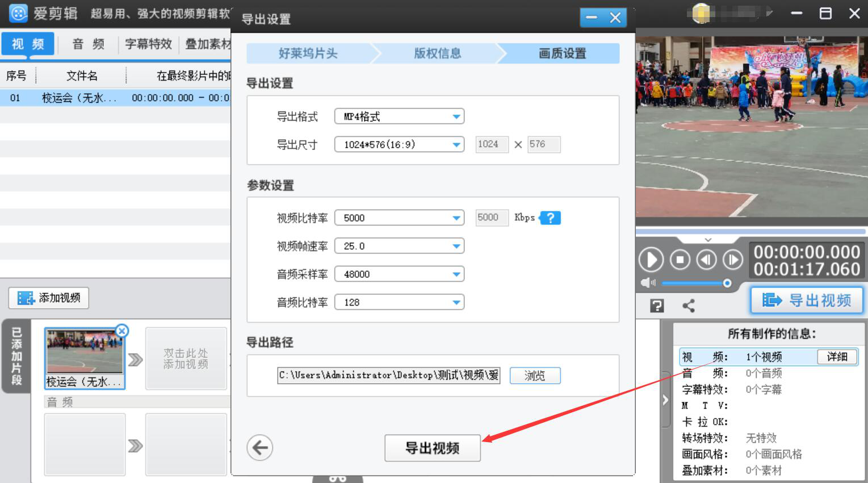This screenshot has width=868, height=483.
Task: Minimize the 爱剪辑 main window
Action: point(796,13)
